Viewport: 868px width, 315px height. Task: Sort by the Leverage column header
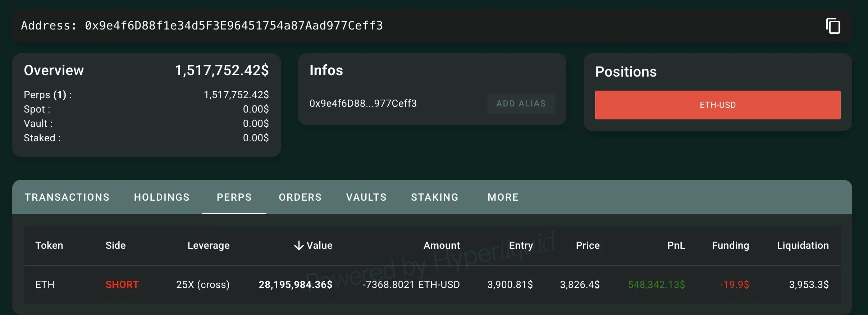tap(209, 246)
